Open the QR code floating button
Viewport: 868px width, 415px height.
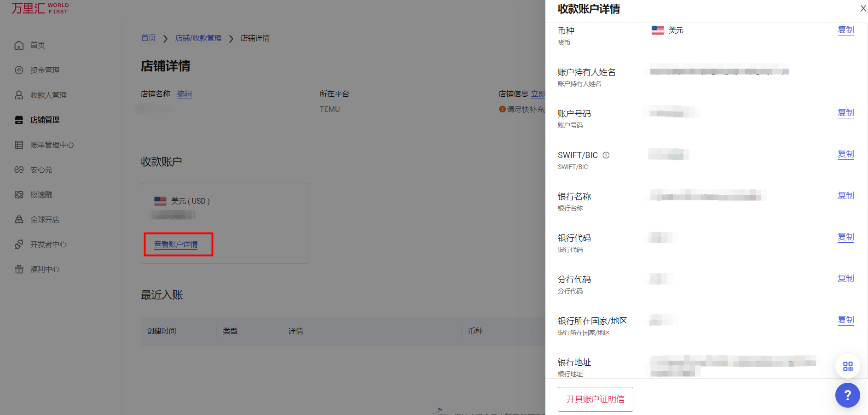pyautogui.click(x=848, y=366)
